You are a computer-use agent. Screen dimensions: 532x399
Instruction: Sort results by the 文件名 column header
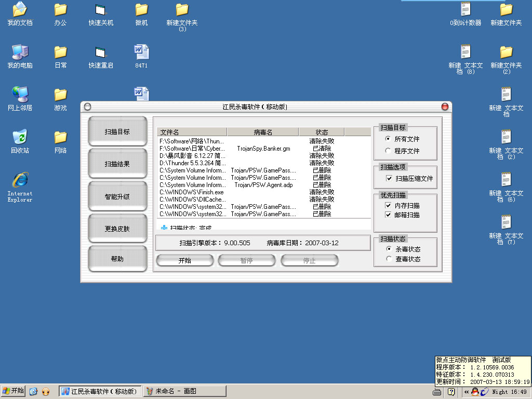[192, 132]
